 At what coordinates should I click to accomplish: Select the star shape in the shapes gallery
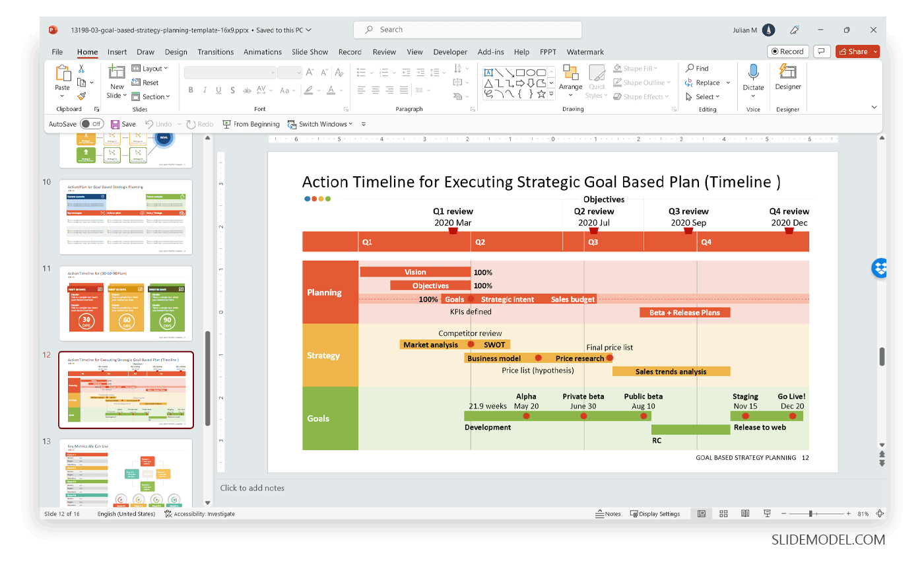[541, 94]
